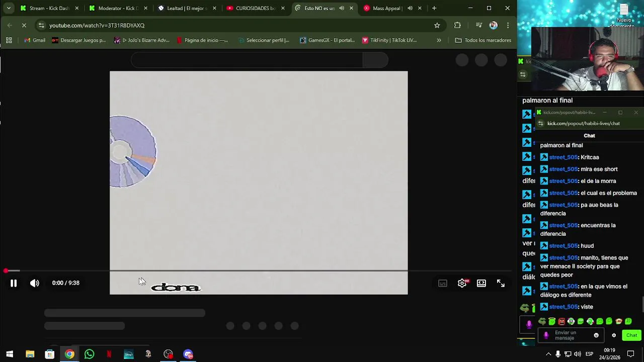Focus the Enviar un mensaje field
Image resolution: width=644 pixels, height=362 pixels.
(x=571, y=335)
